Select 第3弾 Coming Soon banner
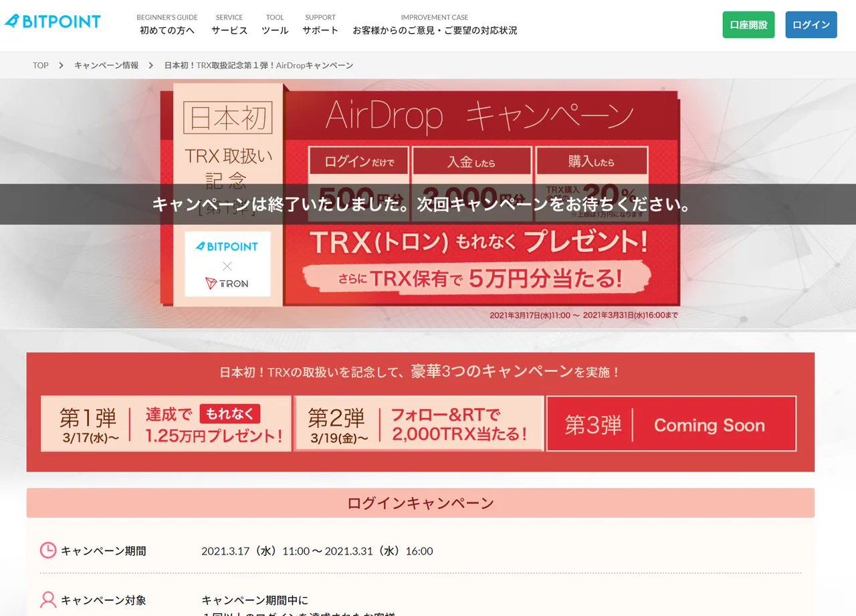Viewport: 856px width, 616px height. click(671, 423)
